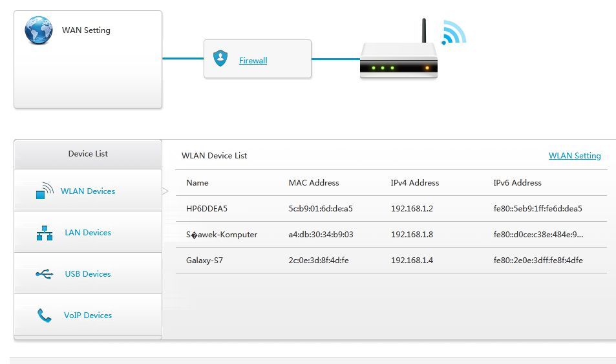
Task: Select the WLAN Devices tab
Action: pos(88,190)
